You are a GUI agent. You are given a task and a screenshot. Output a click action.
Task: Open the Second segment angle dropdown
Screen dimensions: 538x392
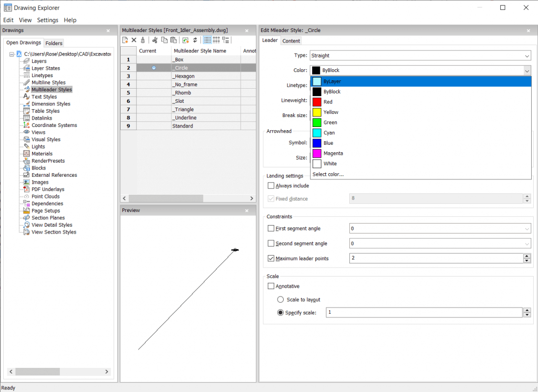point(527,243)
